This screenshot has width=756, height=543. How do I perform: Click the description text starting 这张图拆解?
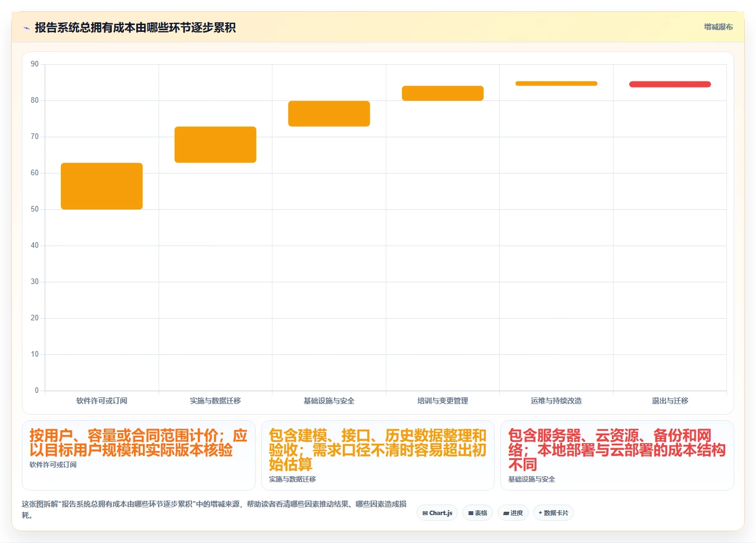[x=214, y=510]
